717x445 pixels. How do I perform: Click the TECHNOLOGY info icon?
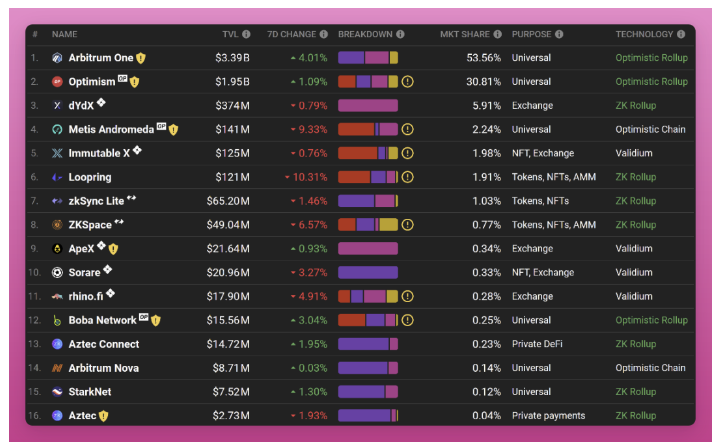click(681, 34)
